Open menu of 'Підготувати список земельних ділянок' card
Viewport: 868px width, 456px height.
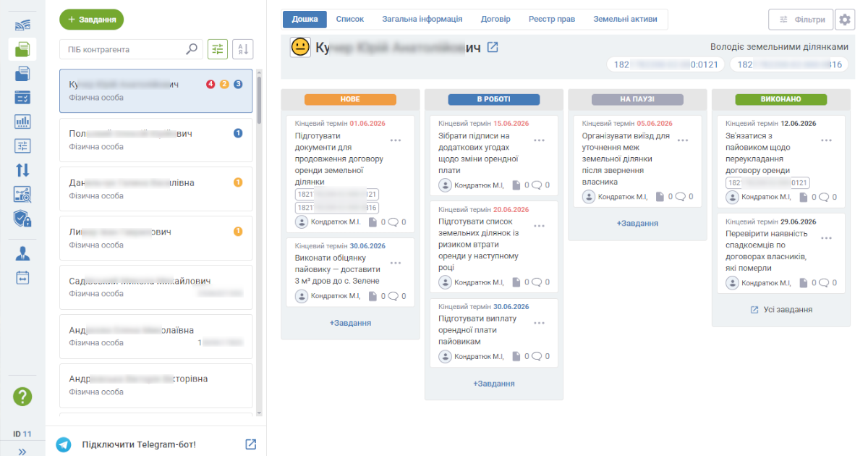pyautogui.click(x=539, y=226)
